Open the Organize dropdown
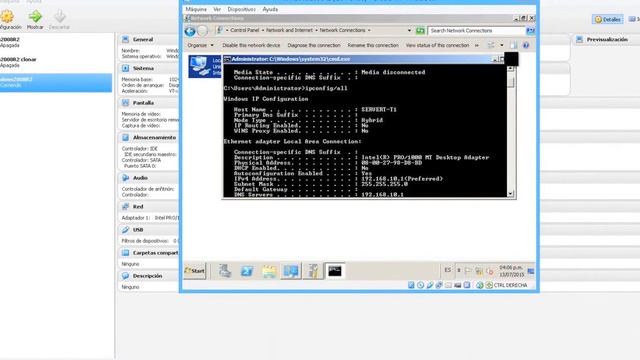Screen dimensions: 640x360 point(200,45)
